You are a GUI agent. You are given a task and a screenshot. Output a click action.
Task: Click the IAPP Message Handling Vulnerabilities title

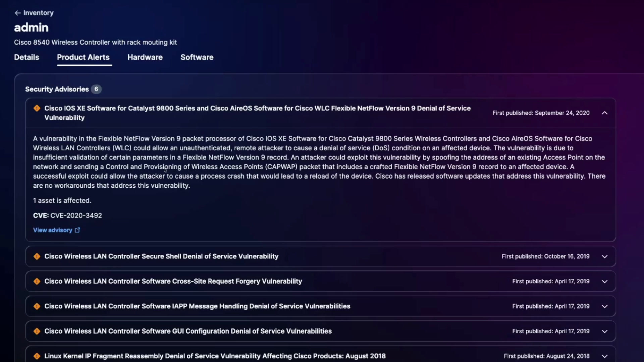197,306
